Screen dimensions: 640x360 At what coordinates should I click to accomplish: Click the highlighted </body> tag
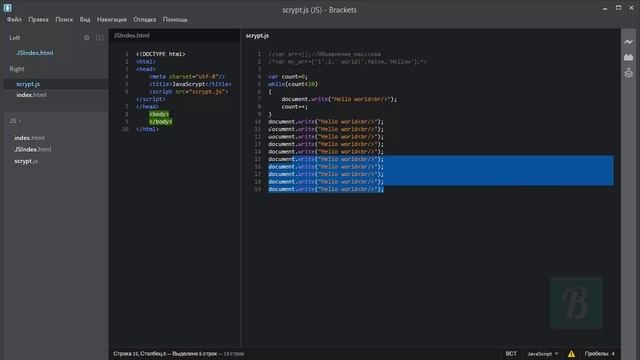[160, 122]
